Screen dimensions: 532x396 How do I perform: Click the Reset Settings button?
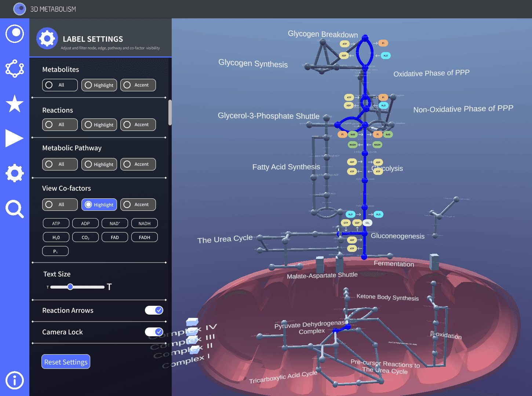tap(66, 362)
